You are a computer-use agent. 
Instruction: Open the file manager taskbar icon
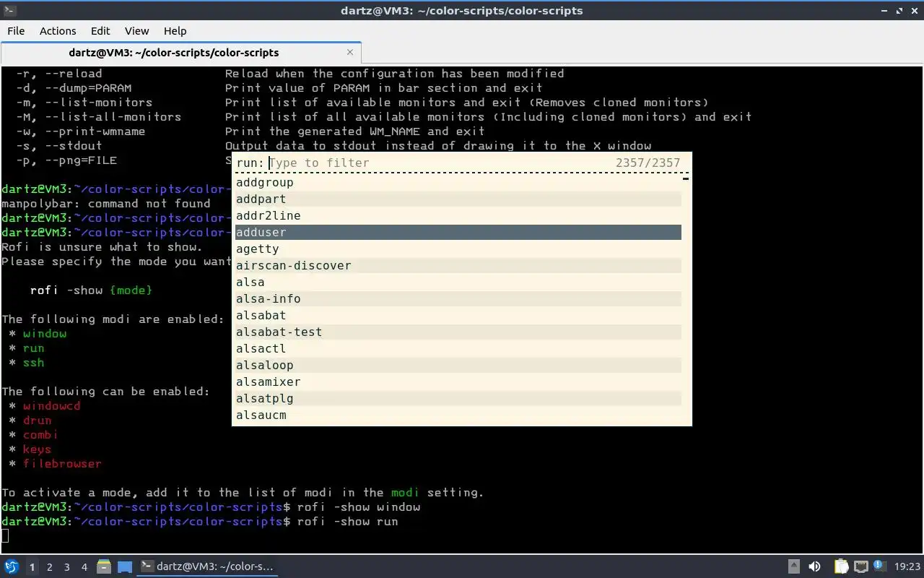[x=103, y=566]
